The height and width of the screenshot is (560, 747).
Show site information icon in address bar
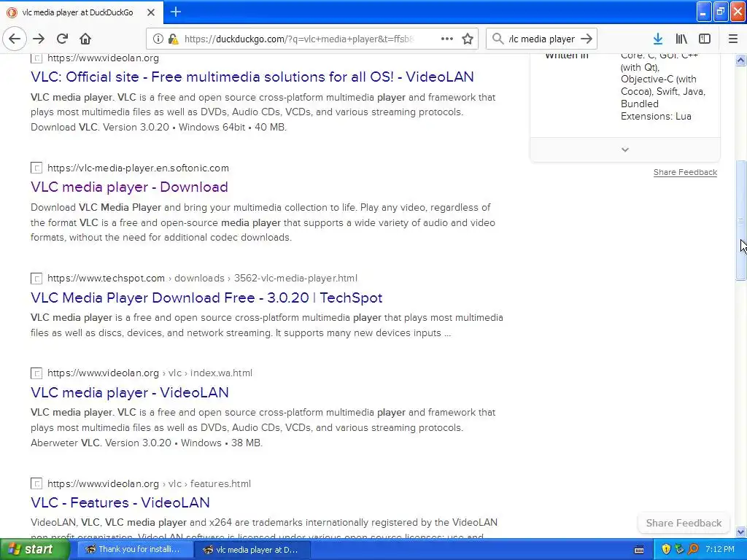(x=158, y=39)
